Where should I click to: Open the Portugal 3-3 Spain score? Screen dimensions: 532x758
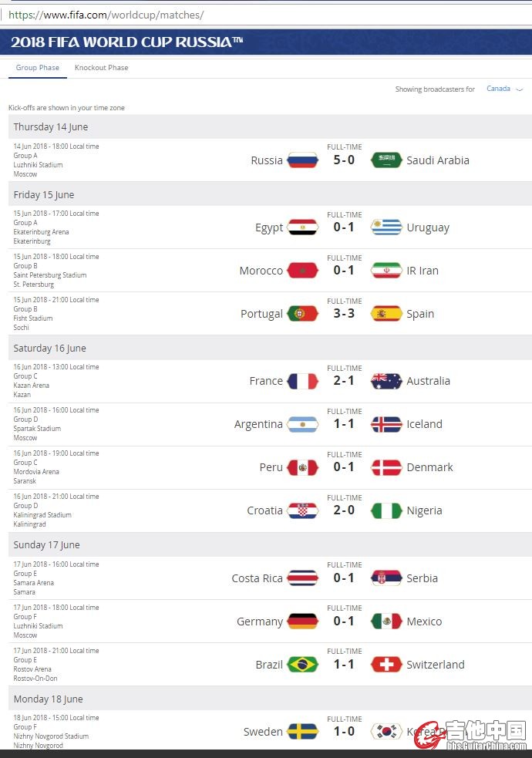tap(344, 313)
